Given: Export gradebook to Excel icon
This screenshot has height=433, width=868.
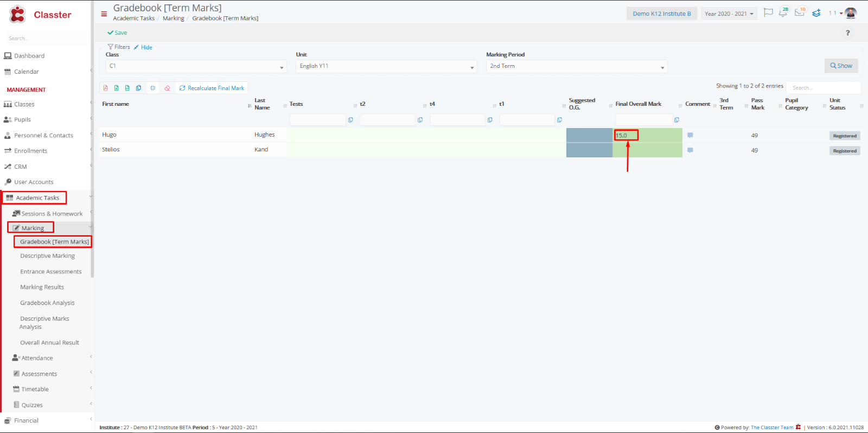Looking at the screenshot, I should 116,88.
